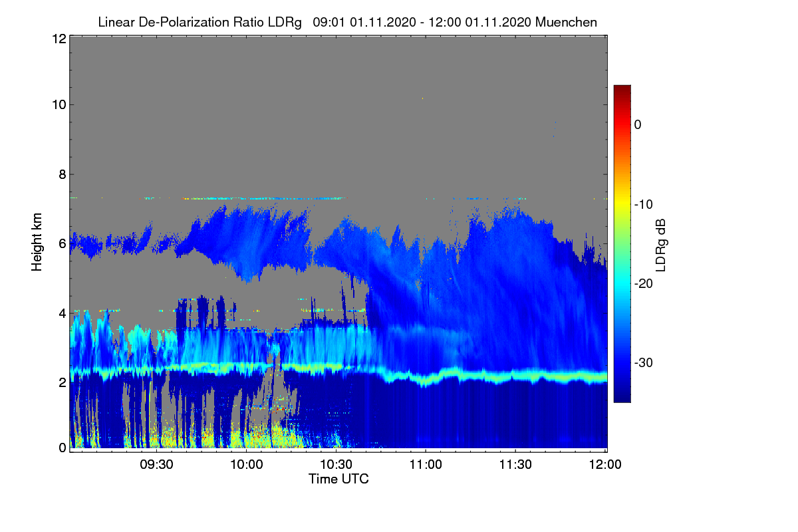Click the colorbar value -30 label

[x=643, y=363]
